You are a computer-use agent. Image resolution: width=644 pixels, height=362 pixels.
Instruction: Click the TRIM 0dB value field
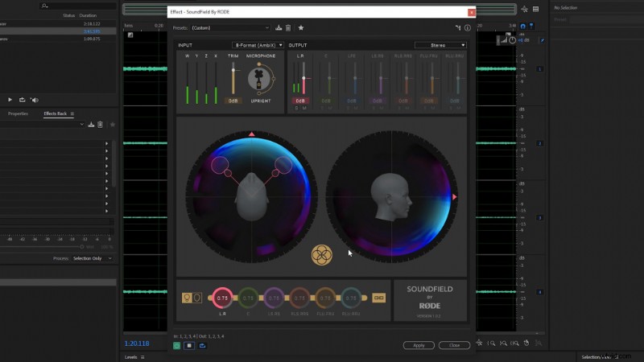tap(233, 101)
